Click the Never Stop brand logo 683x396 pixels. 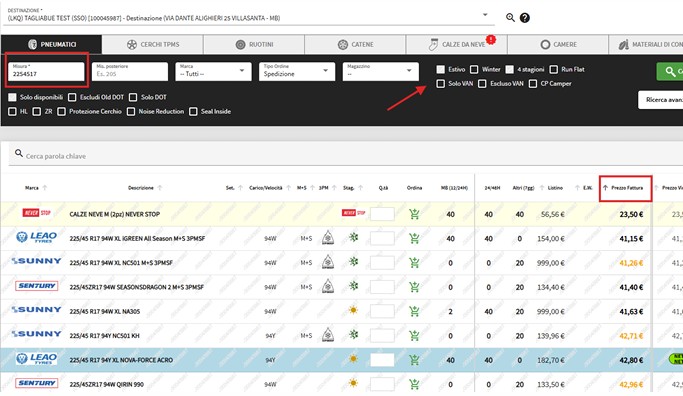37,213
